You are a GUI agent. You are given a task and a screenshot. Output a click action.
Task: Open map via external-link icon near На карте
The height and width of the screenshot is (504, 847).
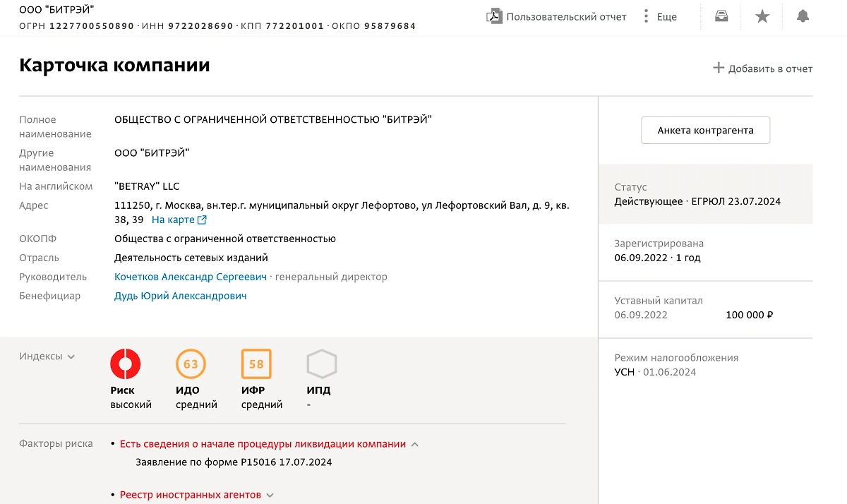[201, 219]
